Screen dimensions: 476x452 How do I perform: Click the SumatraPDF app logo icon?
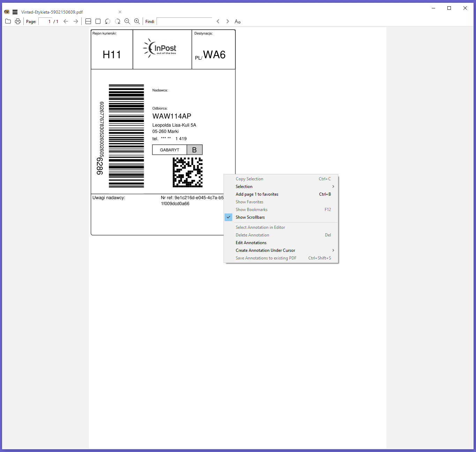tap(7, 12)
